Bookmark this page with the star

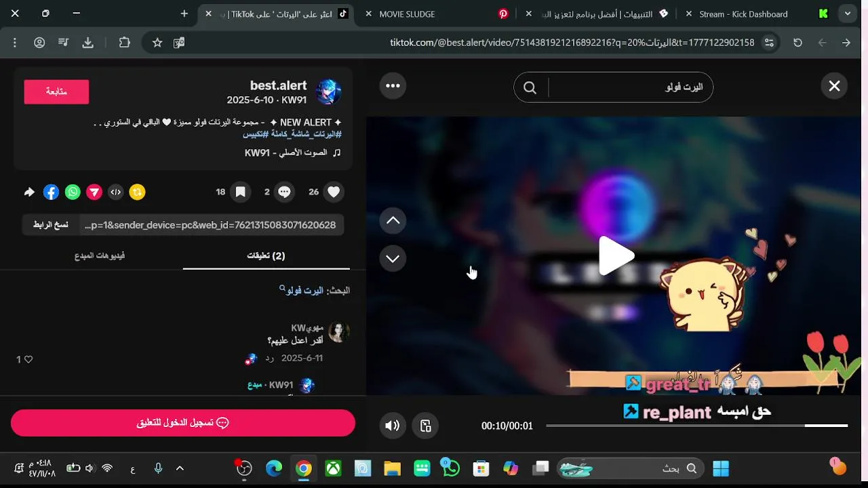pos(157,43)
